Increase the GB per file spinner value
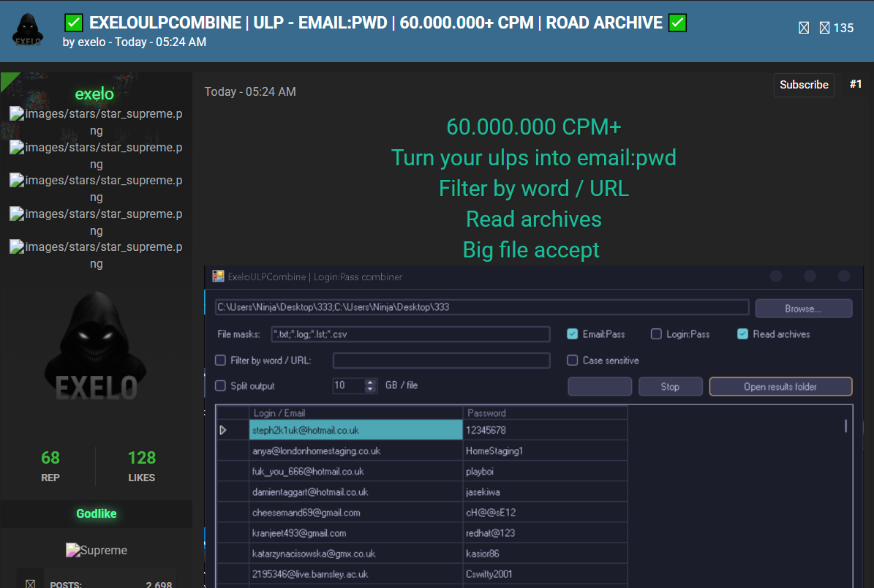Viewport: 874px width, 588px height. 370,382
